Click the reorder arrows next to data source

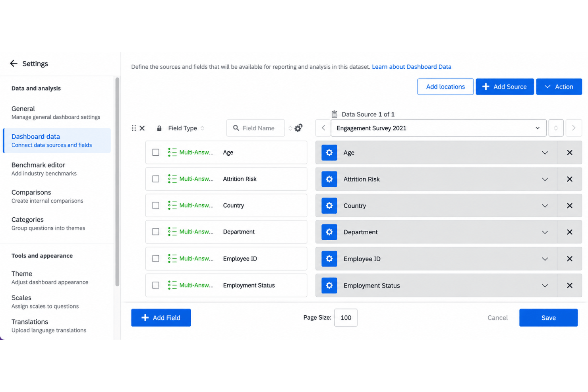coord(556,128)
